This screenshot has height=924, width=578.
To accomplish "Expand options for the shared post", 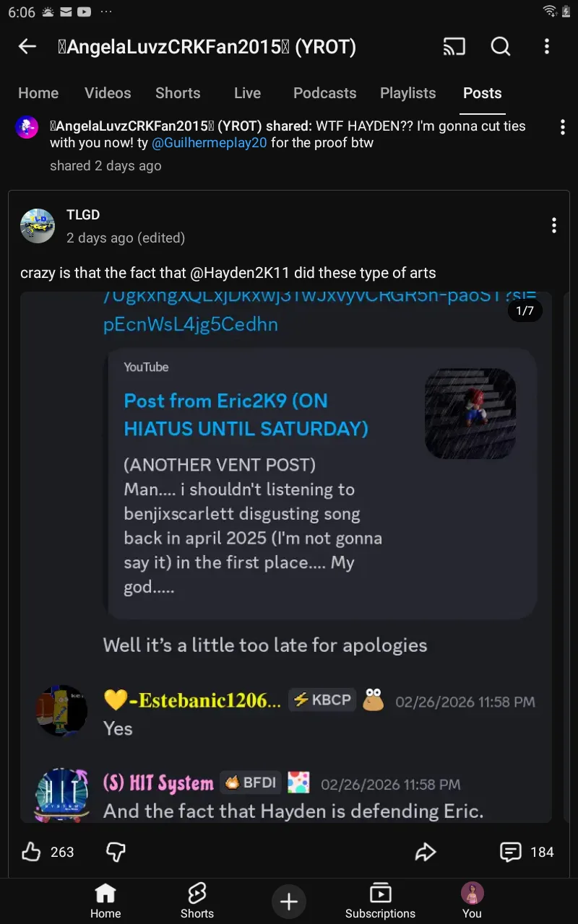I will 562,128.
